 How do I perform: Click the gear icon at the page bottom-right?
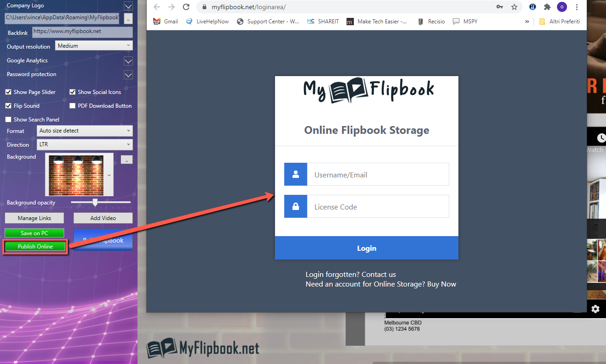595,309
